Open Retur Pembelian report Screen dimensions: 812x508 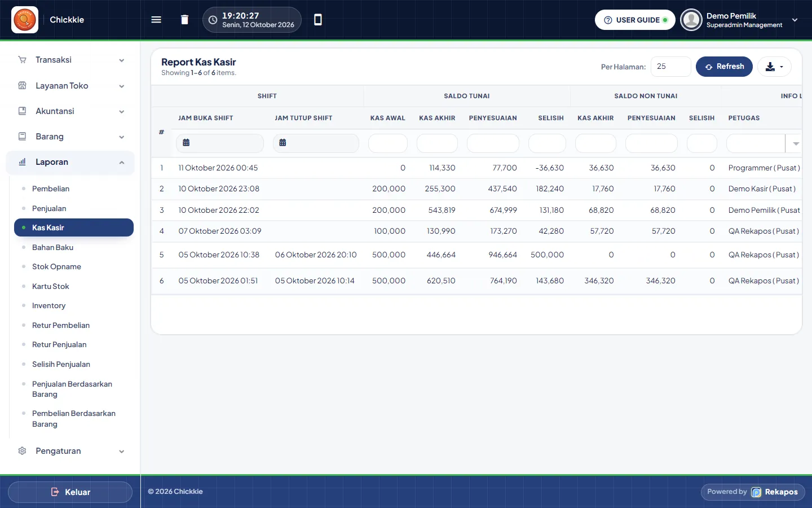(61, 325)
